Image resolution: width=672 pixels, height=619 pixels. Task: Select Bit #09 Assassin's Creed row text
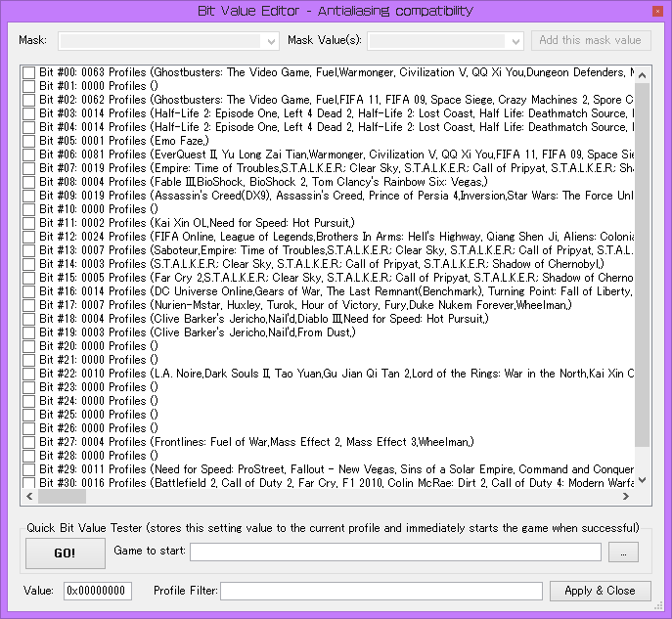point(336,196)
